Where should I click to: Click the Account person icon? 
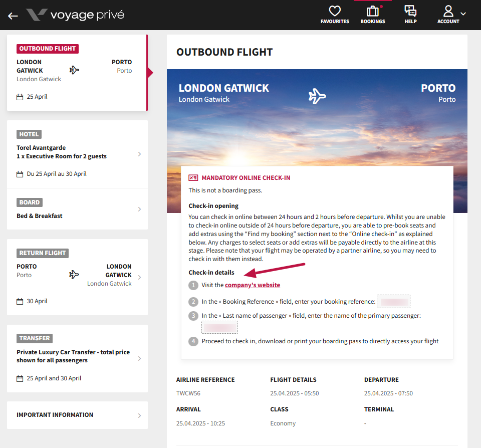pos(448,12)
